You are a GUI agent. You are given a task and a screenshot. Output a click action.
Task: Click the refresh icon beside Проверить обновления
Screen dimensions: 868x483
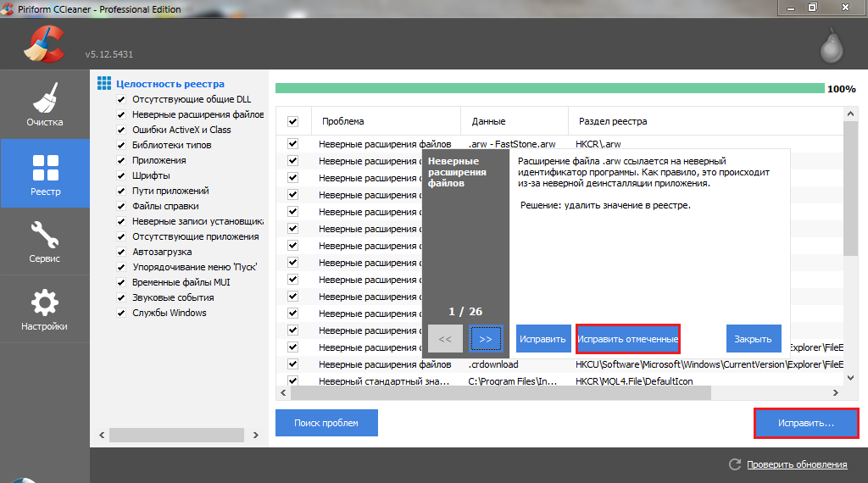point(735,464)
